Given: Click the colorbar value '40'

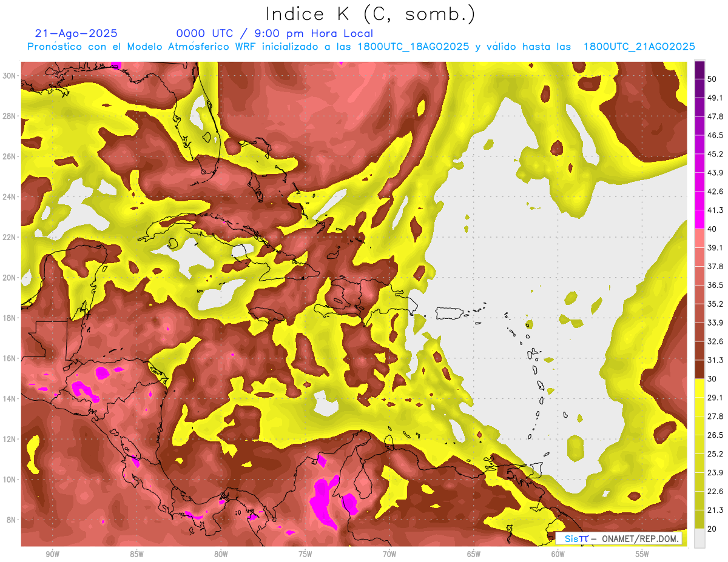Looking at the screenshot, I should point(713,229).
